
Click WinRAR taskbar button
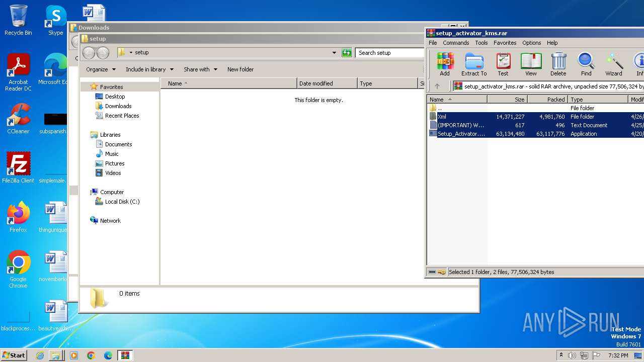(x=125, y=355)
